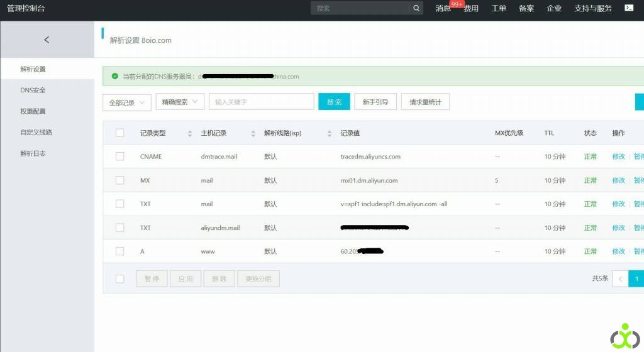Sort by 记录类型 column arrows
This screenshot has width=644, height=352.
click(190, 133)
